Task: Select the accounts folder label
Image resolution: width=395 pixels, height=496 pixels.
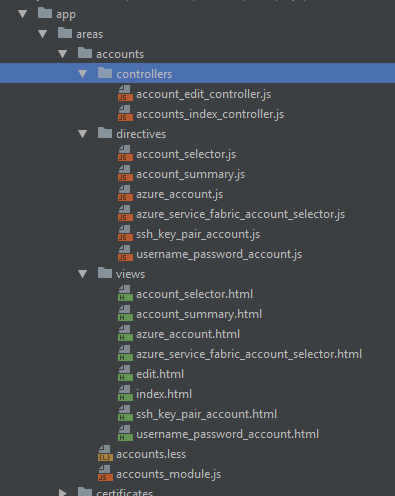Action: coord(120,54)
